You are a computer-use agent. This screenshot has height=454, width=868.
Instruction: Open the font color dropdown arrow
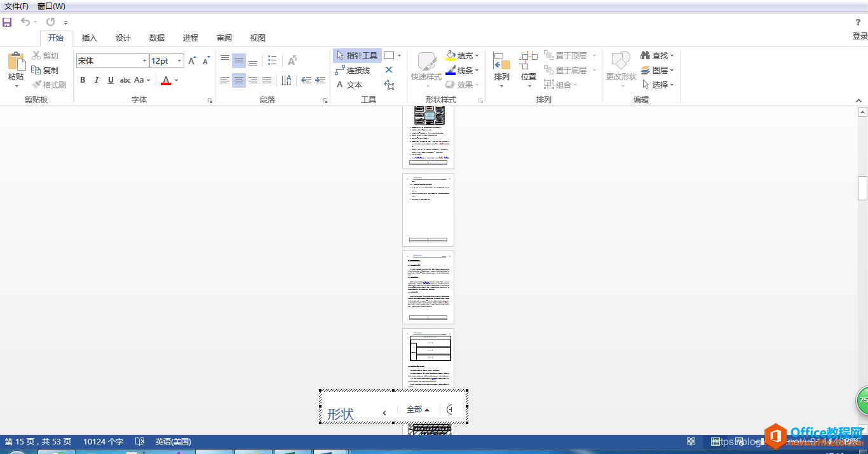click(177, 81)
